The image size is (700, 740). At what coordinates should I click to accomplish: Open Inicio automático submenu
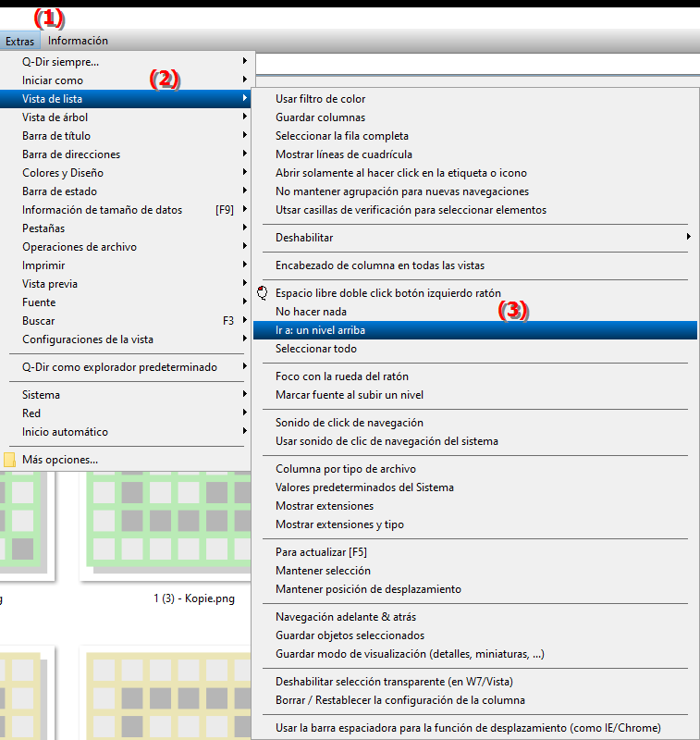coord(127,432)
